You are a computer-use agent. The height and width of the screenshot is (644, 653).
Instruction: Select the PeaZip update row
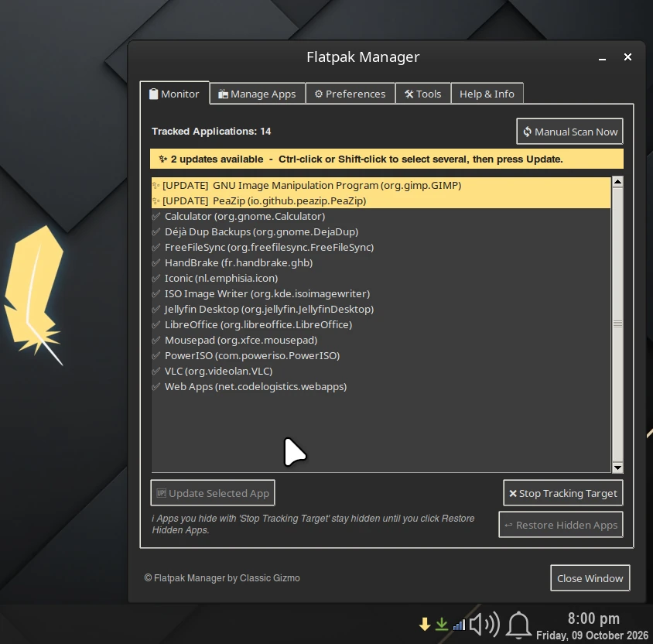(381, 200)
